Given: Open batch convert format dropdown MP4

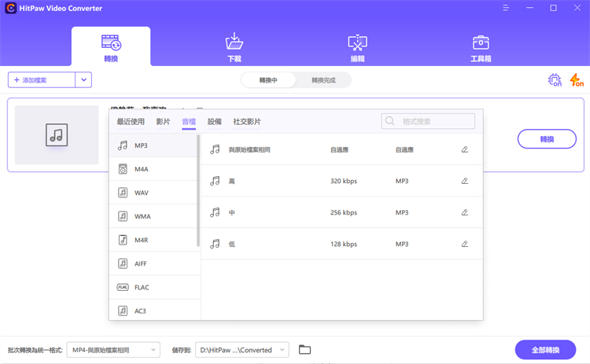Looking at the screenshot, I should coord(113,350).
